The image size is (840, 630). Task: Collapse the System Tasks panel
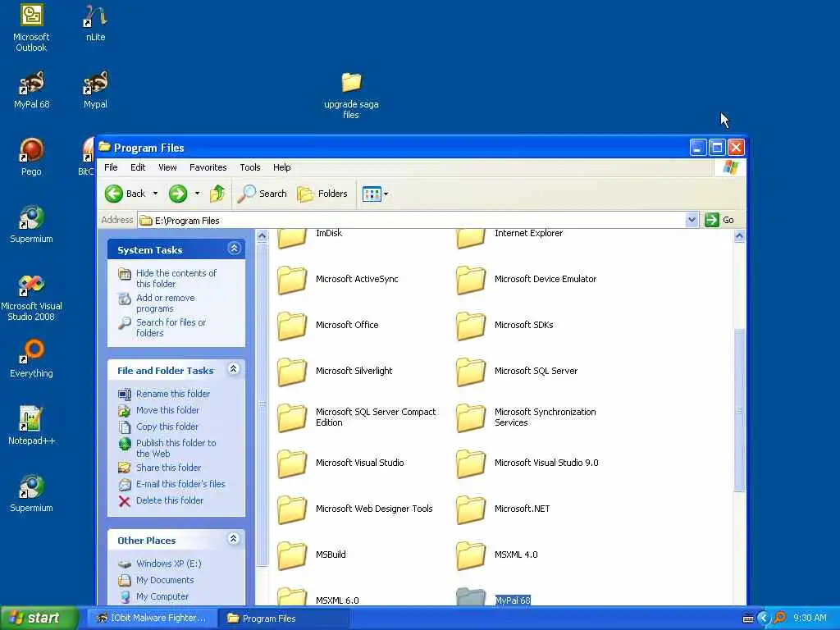[234, 249]
